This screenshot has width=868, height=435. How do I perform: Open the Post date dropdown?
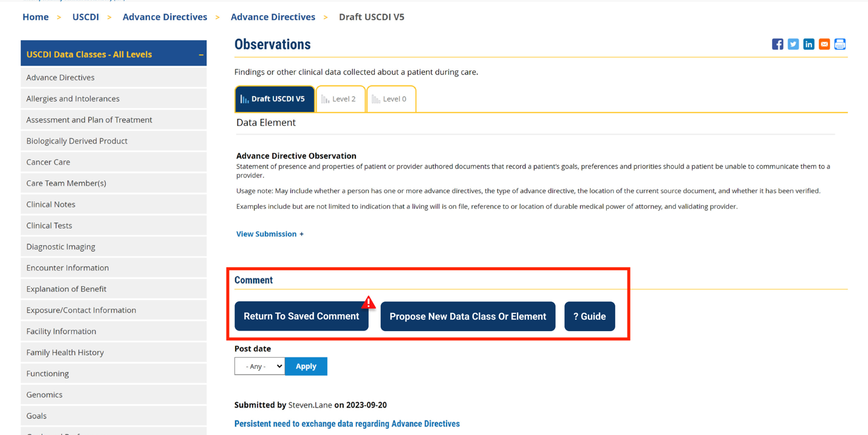(x=259, y=366)
